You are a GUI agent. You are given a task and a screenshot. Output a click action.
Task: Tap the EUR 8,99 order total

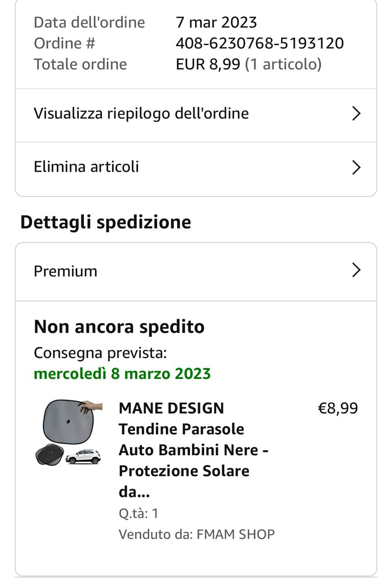click(x=208, y=64)
